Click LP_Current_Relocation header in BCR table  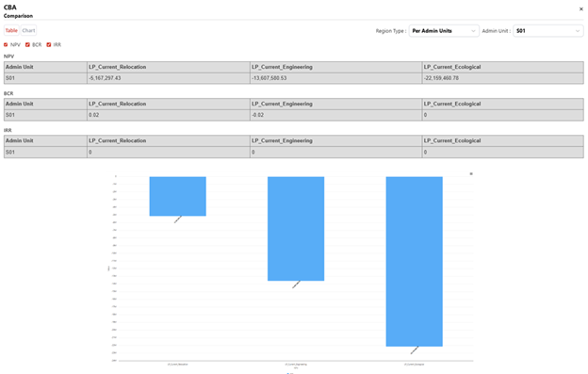pos(118,104)
